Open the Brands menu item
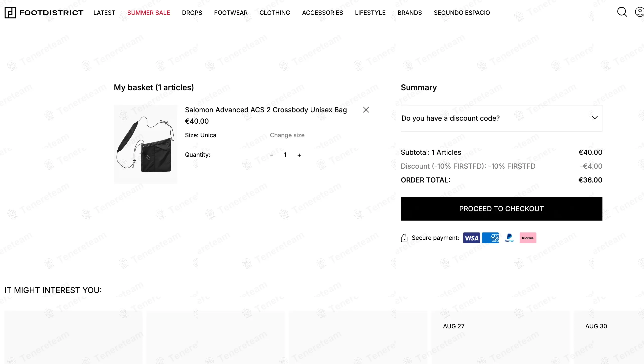Image resolution: width=644 pixels, height=364 pixels. (x=410, y=13)
